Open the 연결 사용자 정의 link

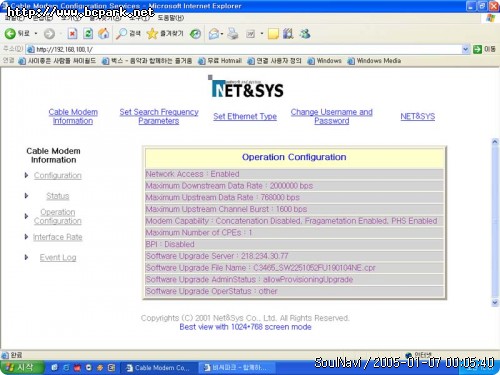point(274,61)
